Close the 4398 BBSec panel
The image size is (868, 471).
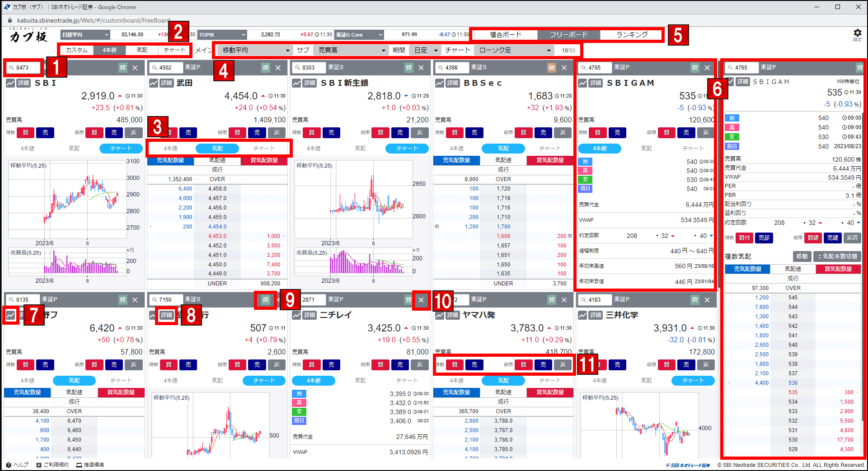coord(564,68)
